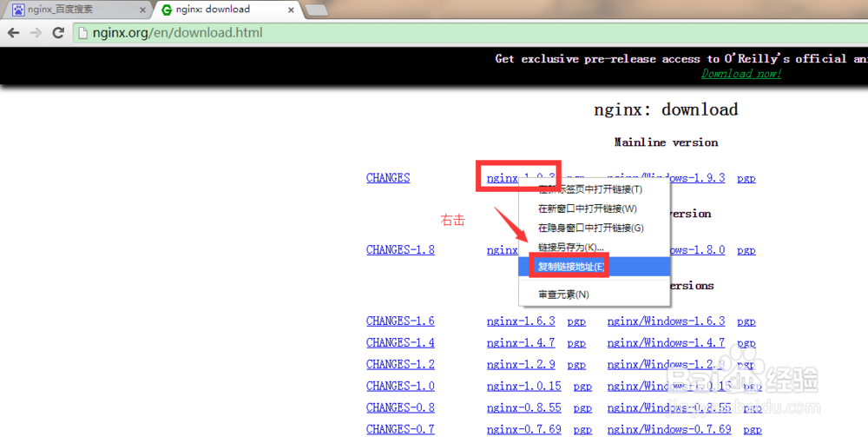Choose 审查元素(N) inspect element entry

coord(594,295)
